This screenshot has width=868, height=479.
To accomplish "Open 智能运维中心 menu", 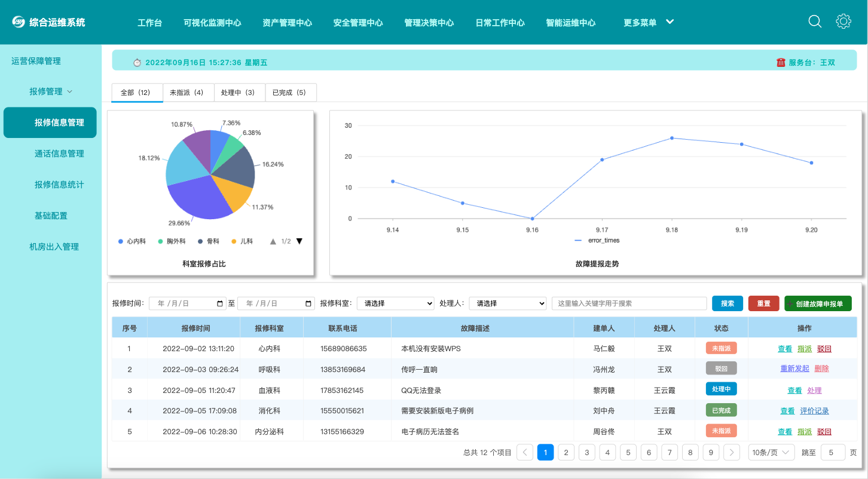I will (x=571, y=23).
